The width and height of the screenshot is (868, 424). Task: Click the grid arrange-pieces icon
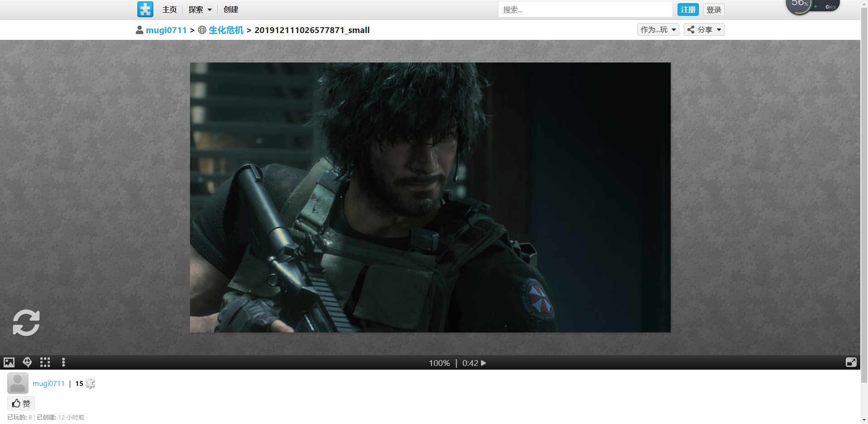coord(45,362)
